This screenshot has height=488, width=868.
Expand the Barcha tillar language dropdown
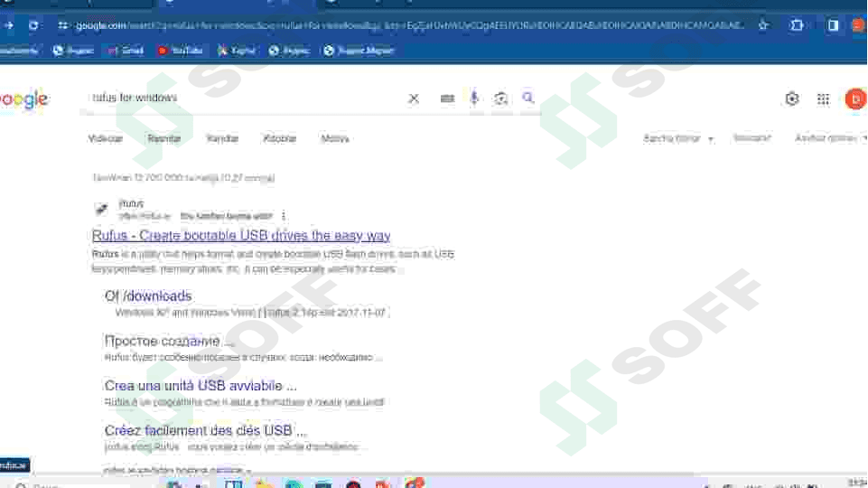(x=678, y=138)
